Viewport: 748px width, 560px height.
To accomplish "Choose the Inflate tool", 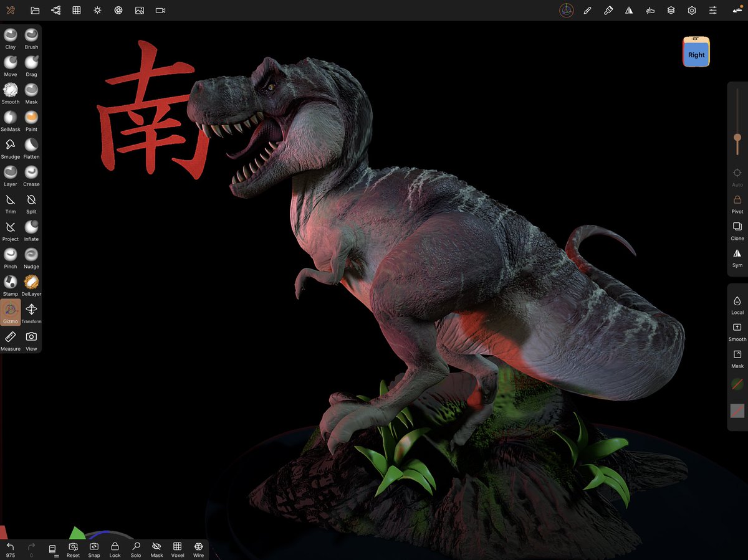I will point(31,230).
